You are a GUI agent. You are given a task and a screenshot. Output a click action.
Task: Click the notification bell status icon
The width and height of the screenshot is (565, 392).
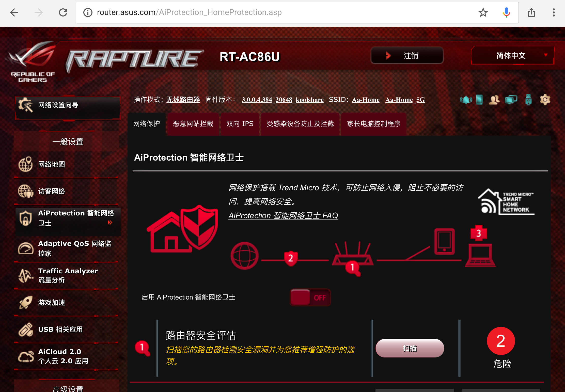click(466, 100)
